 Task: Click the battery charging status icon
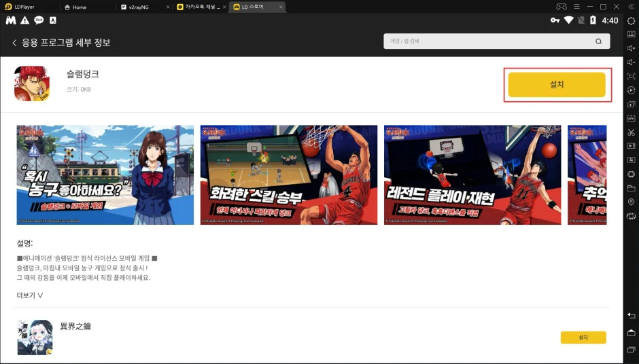pos(593,20)
